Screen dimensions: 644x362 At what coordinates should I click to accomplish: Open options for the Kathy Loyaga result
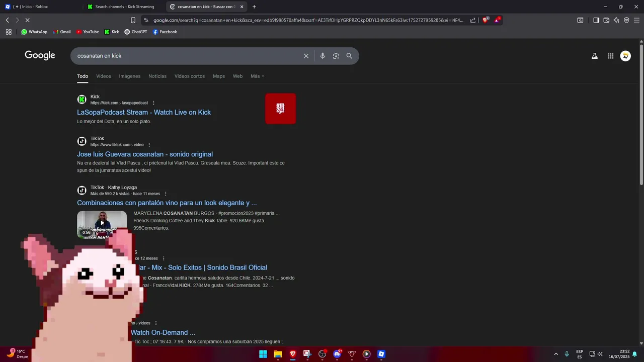(x=165, y=194)
